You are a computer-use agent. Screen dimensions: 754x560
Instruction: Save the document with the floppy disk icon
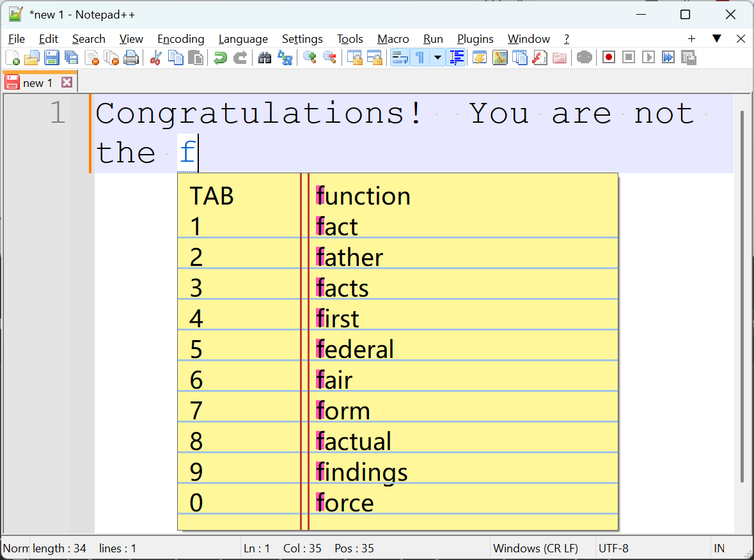[x=51, y=58]
